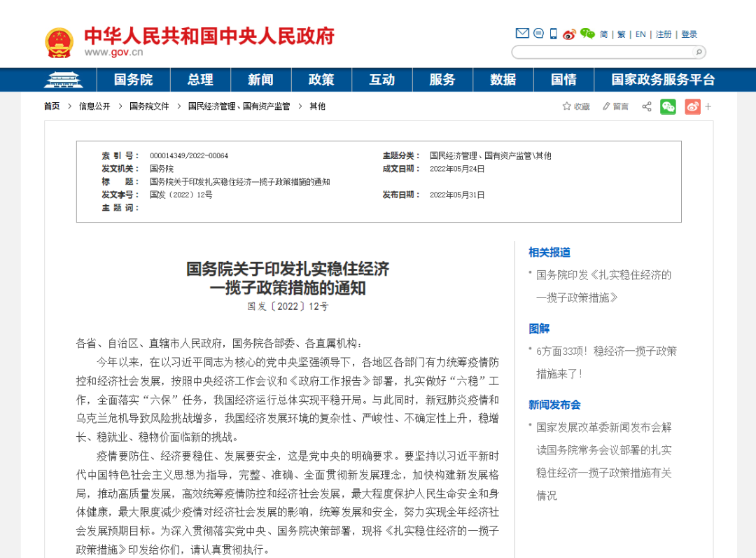Viewport: 756px width, 558px height.
Task: Click the 登录 login link
Action: tap(689, 35)
